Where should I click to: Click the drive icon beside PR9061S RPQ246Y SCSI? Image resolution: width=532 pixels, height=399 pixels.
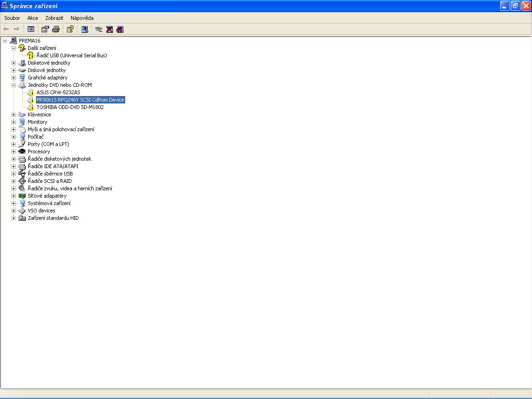[31, 100]
